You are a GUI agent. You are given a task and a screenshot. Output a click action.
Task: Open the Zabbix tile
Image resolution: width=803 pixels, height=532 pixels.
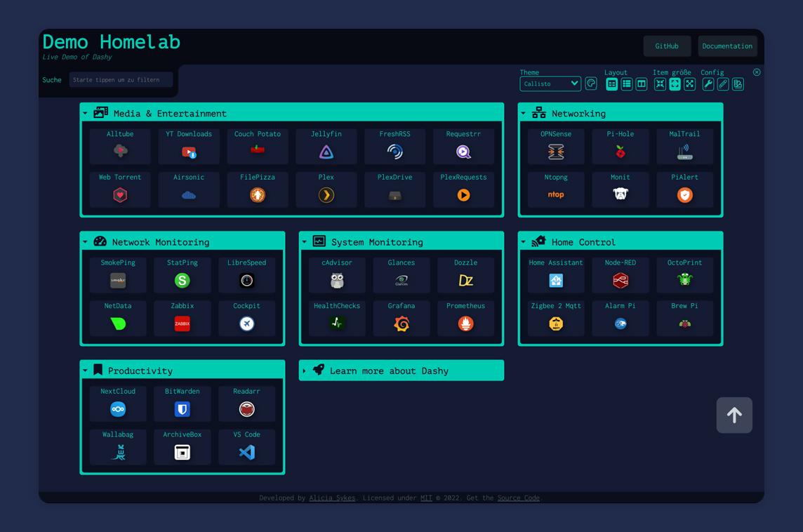pyautogui.click(x=182, y=318)
